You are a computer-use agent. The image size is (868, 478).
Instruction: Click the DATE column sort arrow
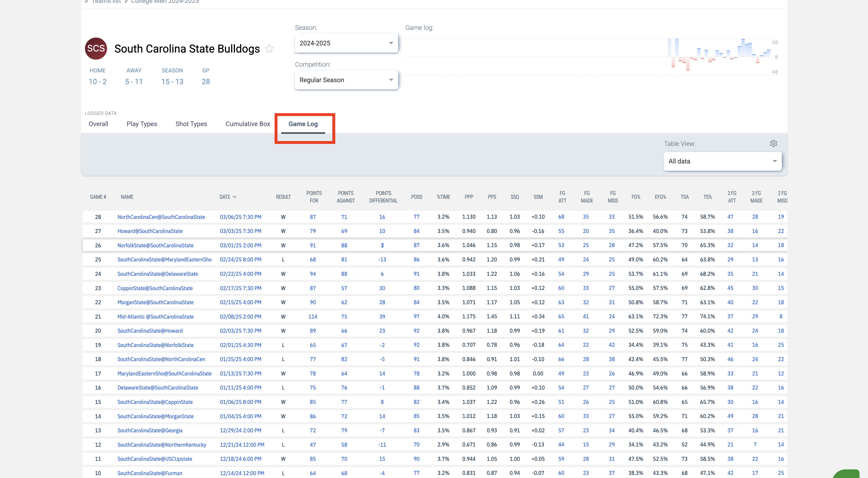coord(235,197)
